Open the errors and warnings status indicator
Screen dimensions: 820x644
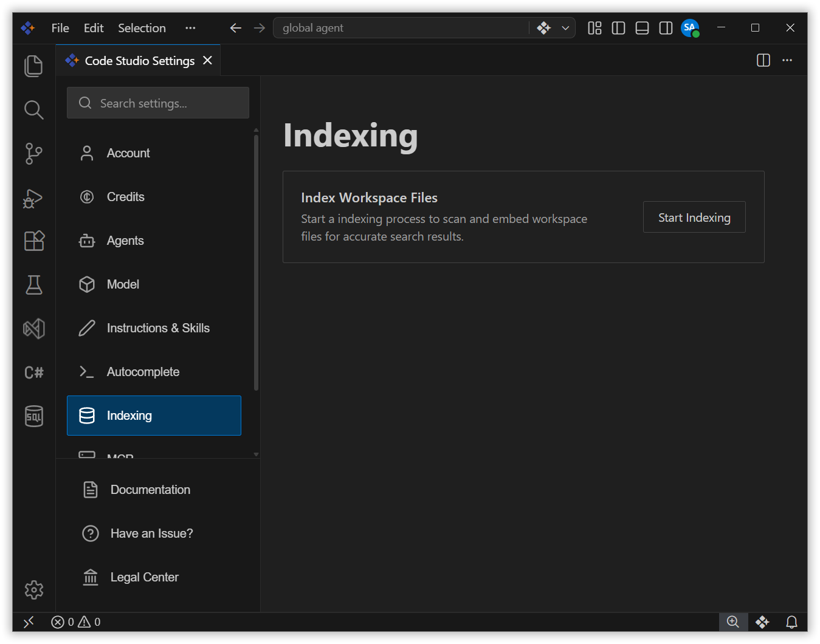click(76, 622)
